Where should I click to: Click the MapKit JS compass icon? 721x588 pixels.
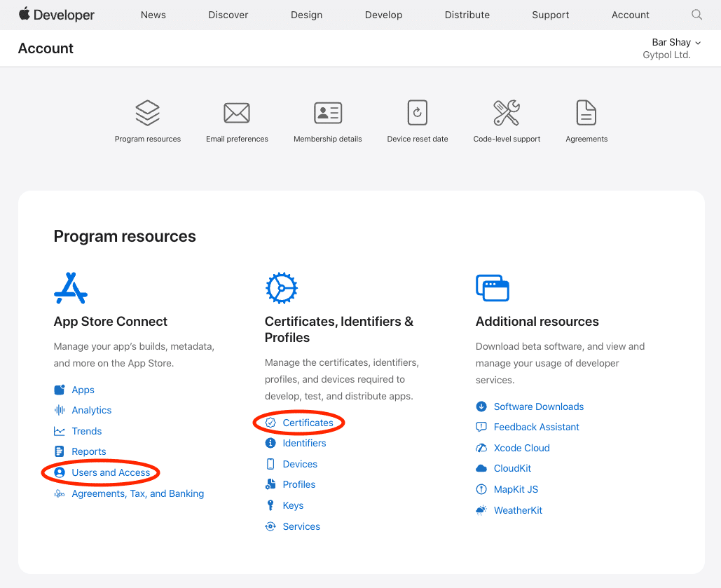tap(481, 490)
